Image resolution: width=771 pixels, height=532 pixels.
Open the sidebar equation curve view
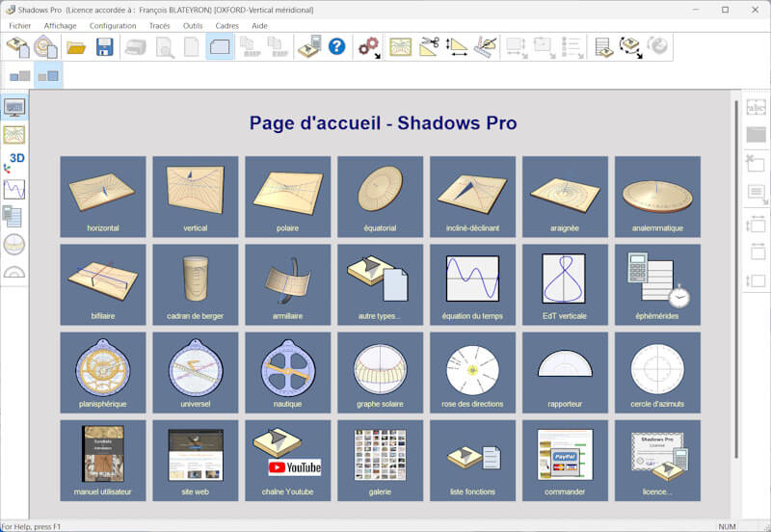14,190
